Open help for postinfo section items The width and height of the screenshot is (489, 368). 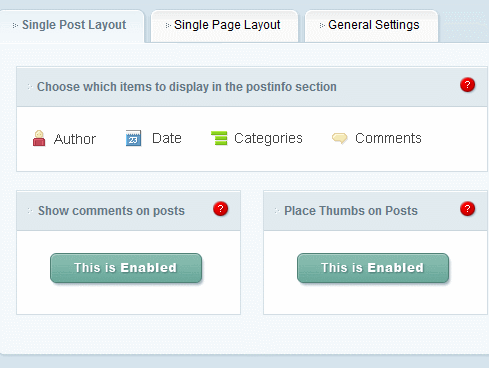tap(467, 85)
